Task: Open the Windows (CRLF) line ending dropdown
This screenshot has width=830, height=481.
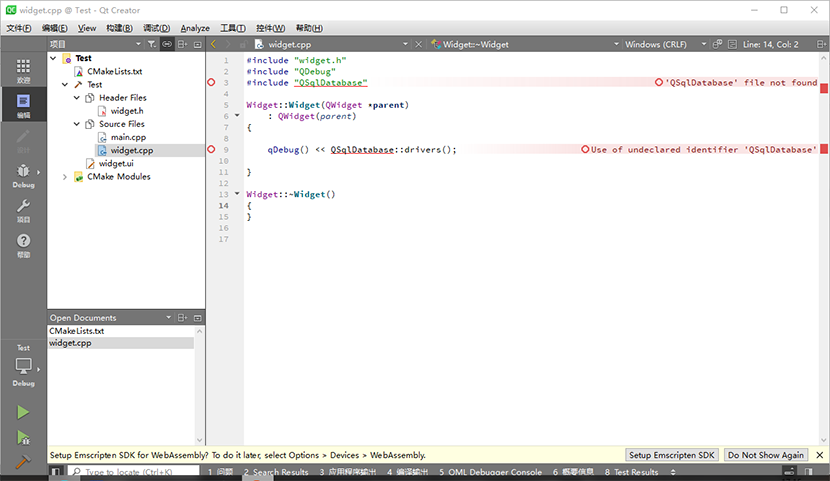Action: (665, 44)
